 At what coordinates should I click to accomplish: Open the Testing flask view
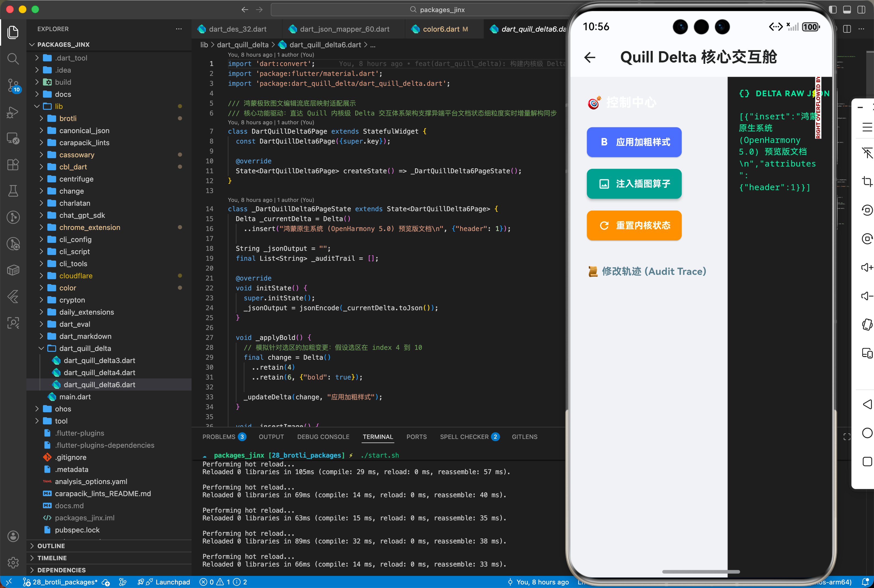[x=13, y=191]
